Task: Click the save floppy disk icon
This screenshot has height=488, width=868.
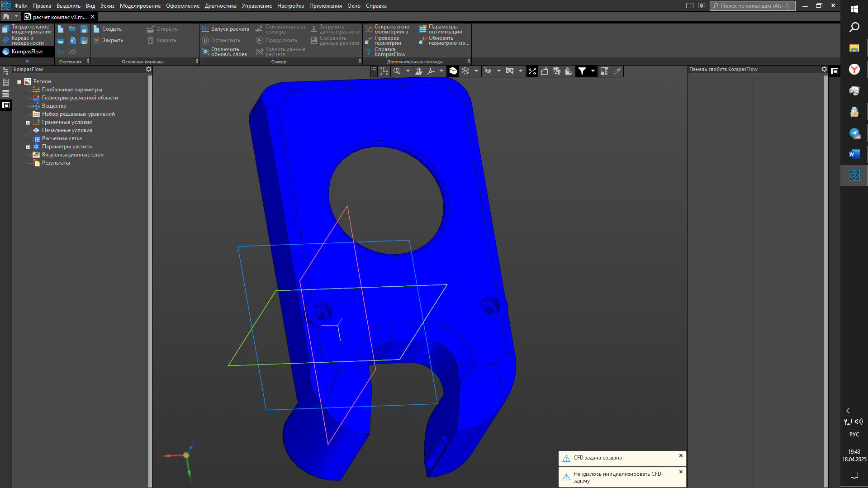Action: pyautogui.click(x=84, y=29)
